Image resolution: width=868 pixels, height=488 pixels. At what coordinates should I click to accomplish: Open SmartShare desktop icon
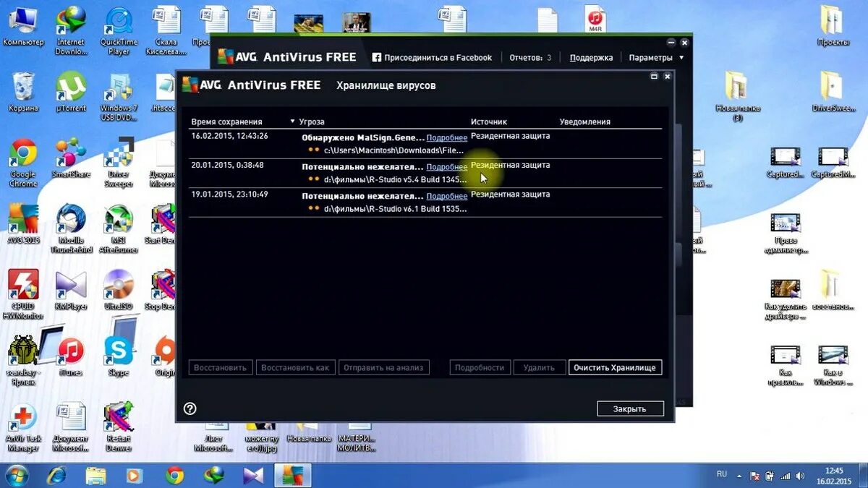point(71,159)
